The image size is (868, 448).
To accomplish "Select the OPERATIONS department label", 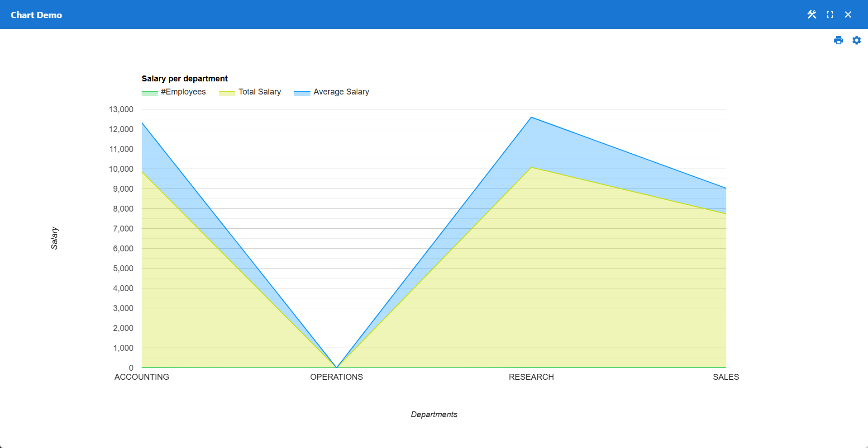I will (x=336, y=377).
